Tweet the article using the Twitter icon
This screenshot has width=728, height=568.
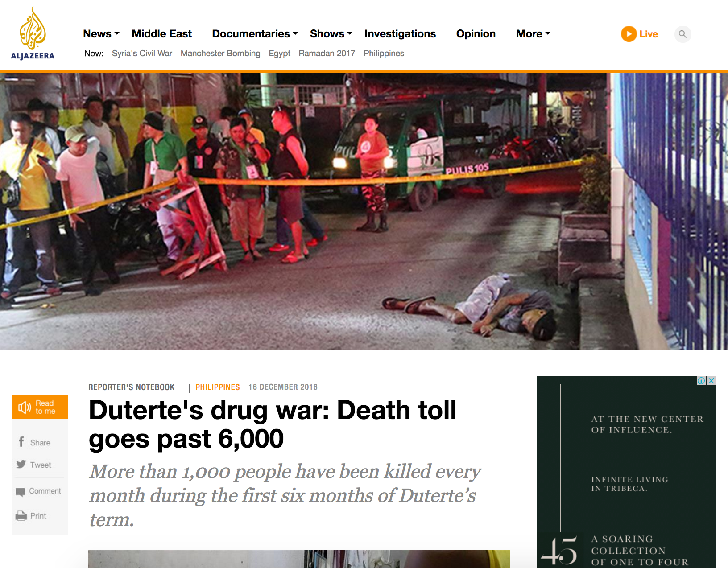pyautogui.click(x=21, y=465)
